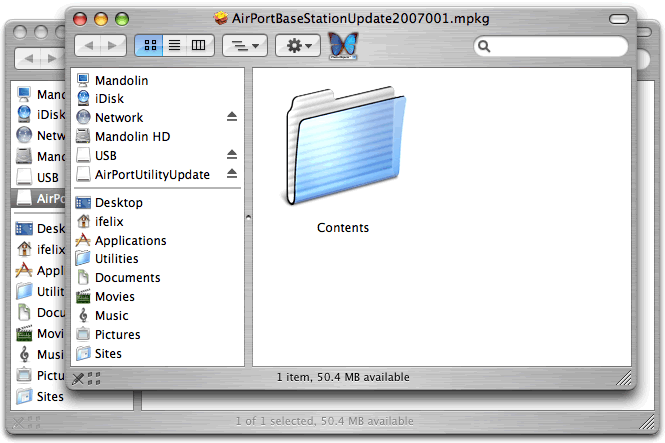This screenshot has width=665, height=443.
Task: Click the back window resize grip
Action: (648, 421)
